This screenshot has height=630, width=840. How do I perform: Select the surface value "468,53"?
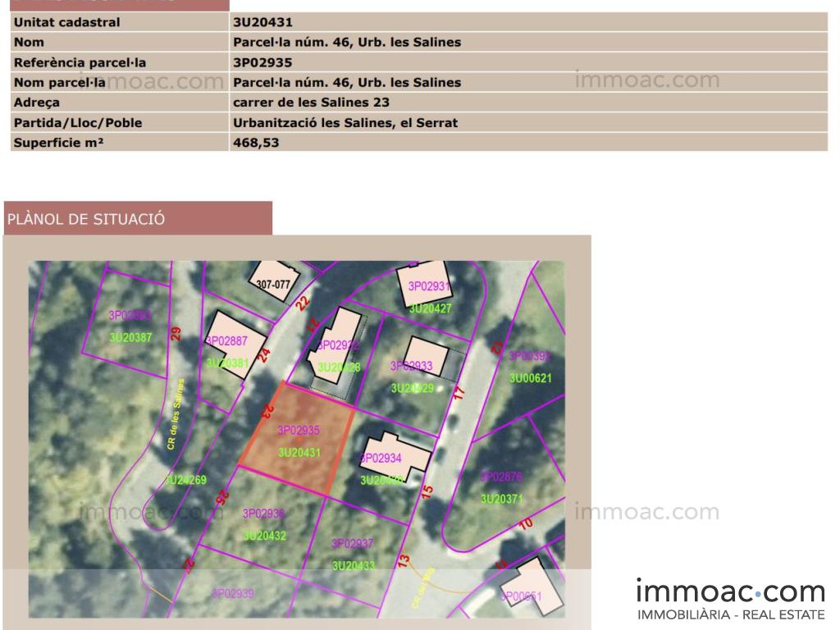point(256,143)
